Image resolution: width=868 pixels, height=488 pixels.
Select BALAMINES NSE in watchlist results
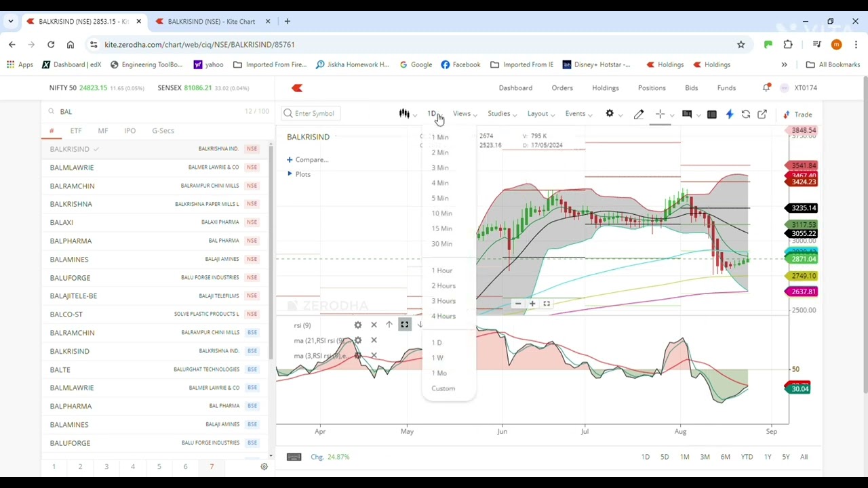(156, 259)
